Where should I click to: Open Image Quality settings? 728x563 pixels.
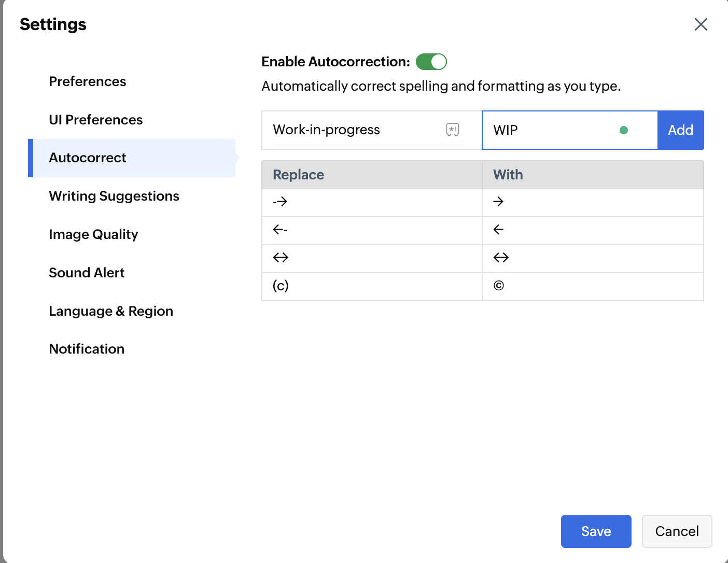(x=93, y=235)
